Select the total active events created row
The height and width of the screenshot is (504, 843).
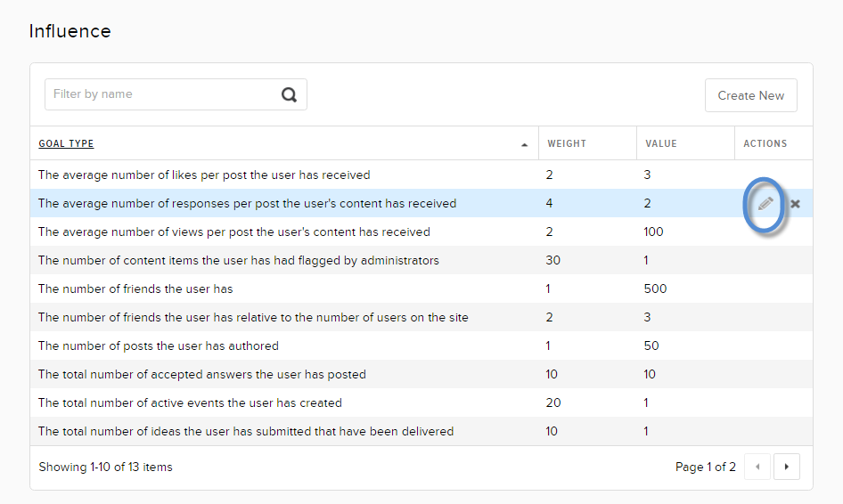[x=190, y=402]
